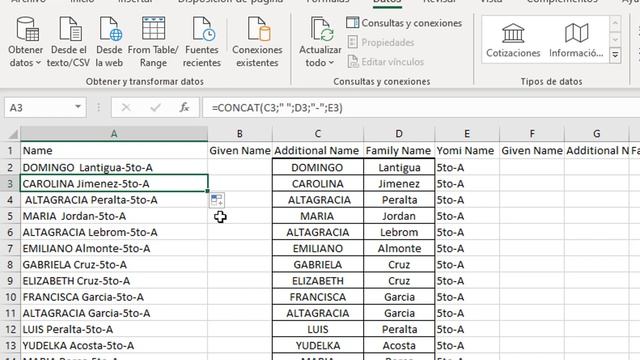Viewport: 640px width, 360px height.
Task: Select column A header
Action: tap(114, 134)
